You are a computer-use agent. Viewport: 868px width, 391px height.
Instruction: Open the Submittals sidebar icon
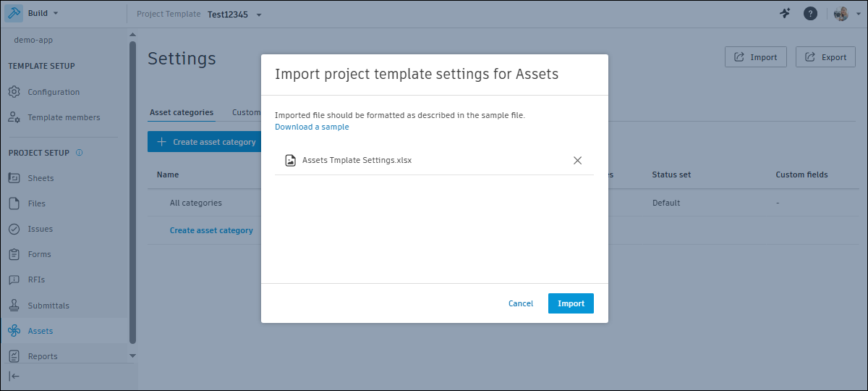click(14, 306)
